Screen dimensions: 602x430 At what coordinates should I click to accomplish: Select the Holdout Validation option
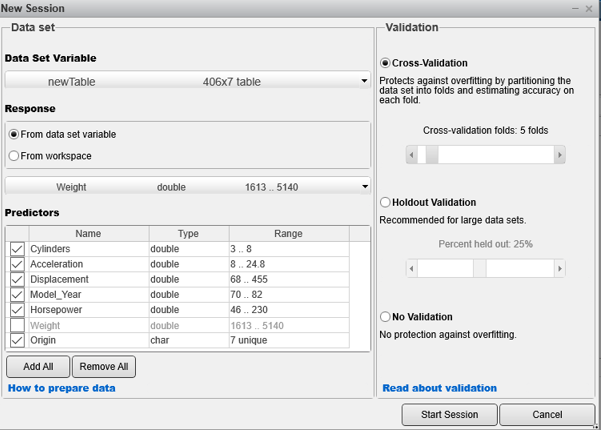pos(386,203)
